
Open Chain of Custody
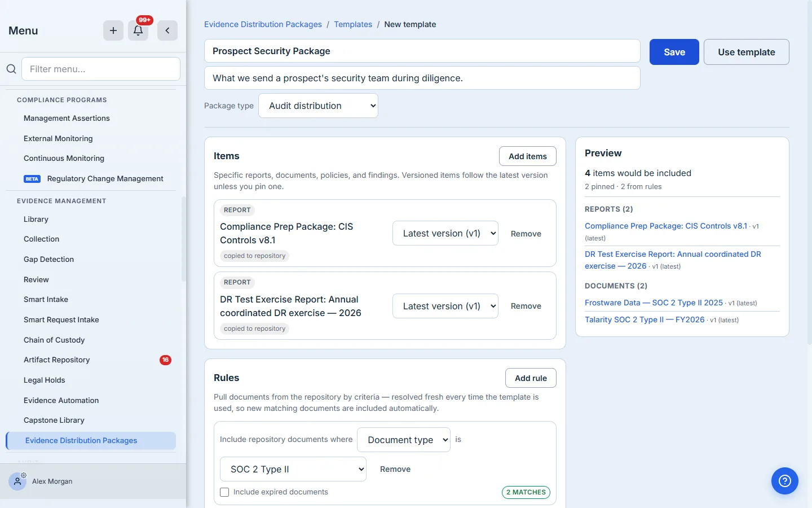[x=54, y=340]
